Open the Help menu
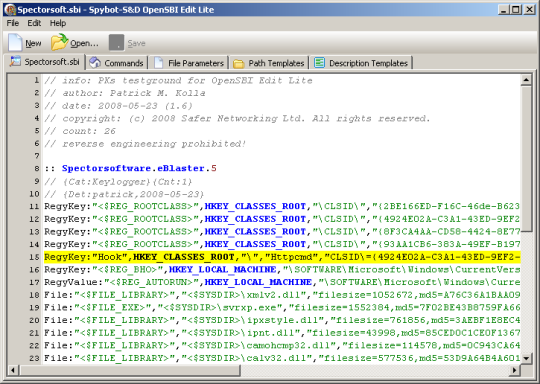Screen dimensions: 540x384 point(58,23)
